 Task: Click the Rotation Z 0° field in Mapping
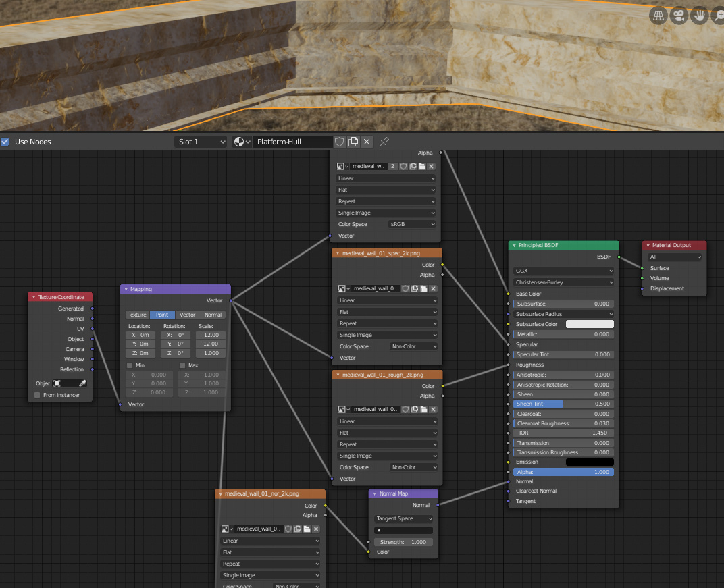click(174, 353)
